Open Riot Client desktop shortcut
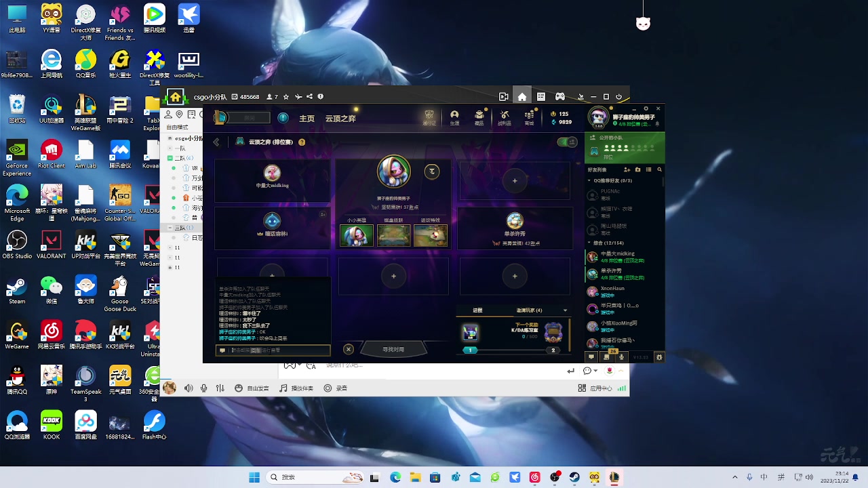The image size is (868, 488). point(52,155)
